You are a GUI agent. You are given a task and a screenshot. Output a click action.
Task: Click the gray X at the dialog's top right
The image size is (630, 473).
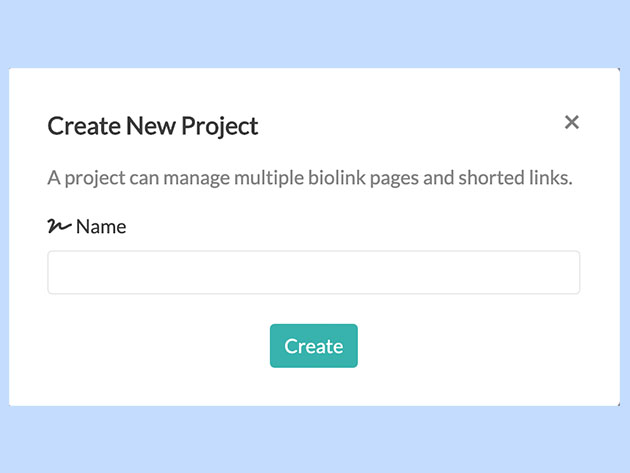click(x=572, y=122)
